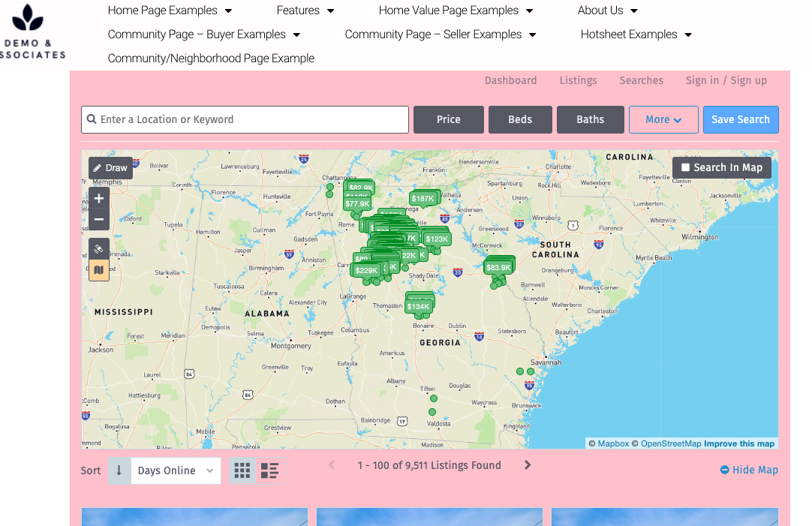Image resolution: width=812 pixels, height=526 pixels.
Task: Open the Dashboard tab
Action: click(510, 80)
